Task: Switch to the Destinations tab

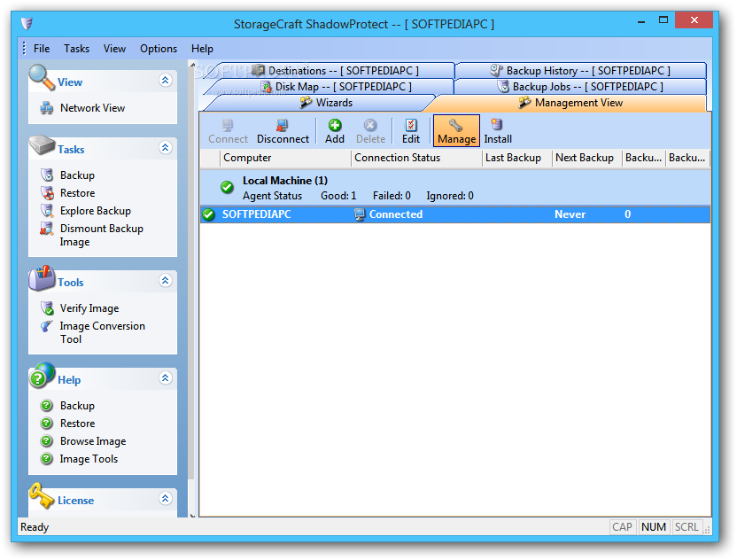Action: coord(335,71)
